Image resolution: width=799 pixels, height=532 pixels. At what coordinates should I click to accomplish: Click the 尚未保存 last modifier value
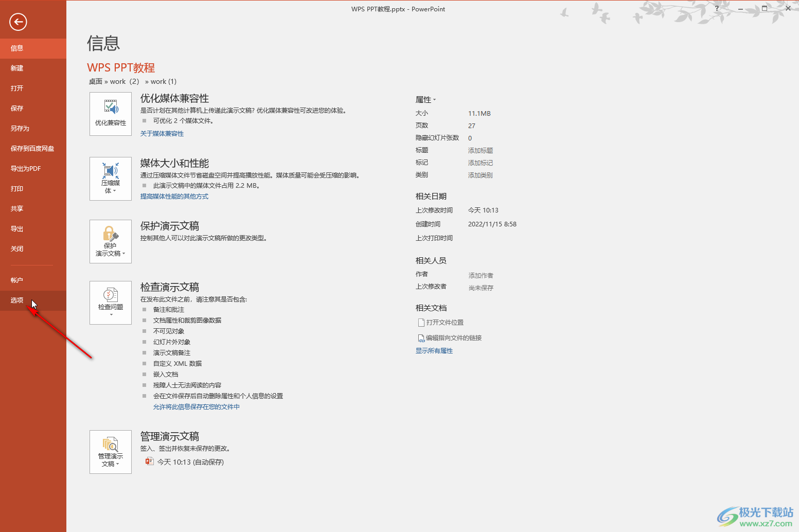pyautogui.click(x=481, y=288)
